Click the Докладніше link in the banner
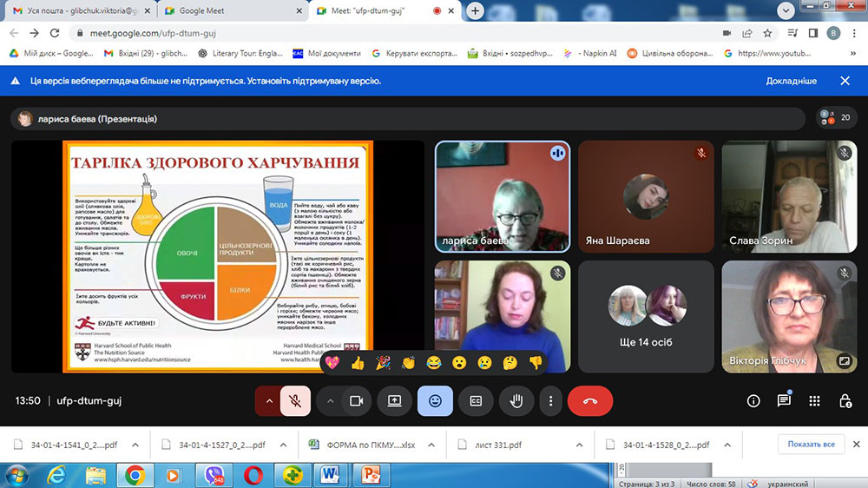This screenshot has width=868, height=488. click(x=791, y=81)
